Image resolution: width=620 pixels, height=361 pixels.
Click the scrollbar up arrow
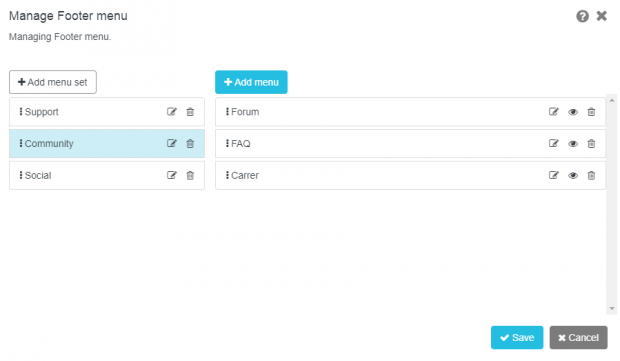612,100
